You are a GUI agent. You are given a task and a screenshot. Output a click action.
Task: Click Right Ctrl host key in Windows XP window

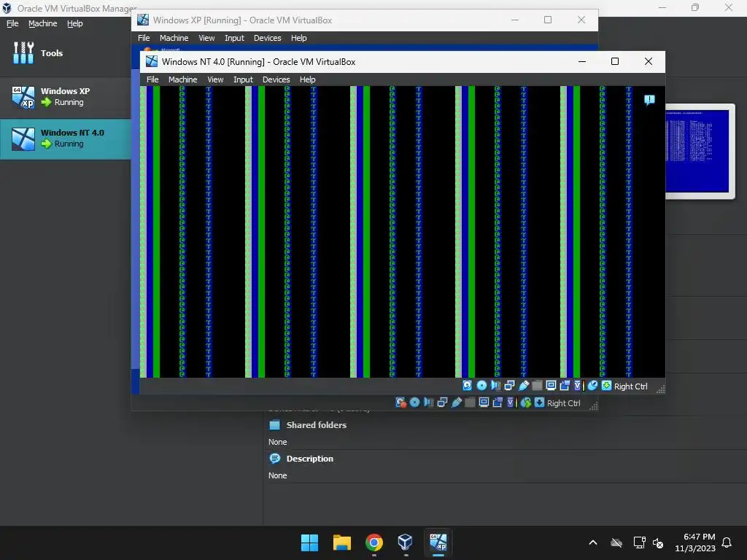[564, 403]
